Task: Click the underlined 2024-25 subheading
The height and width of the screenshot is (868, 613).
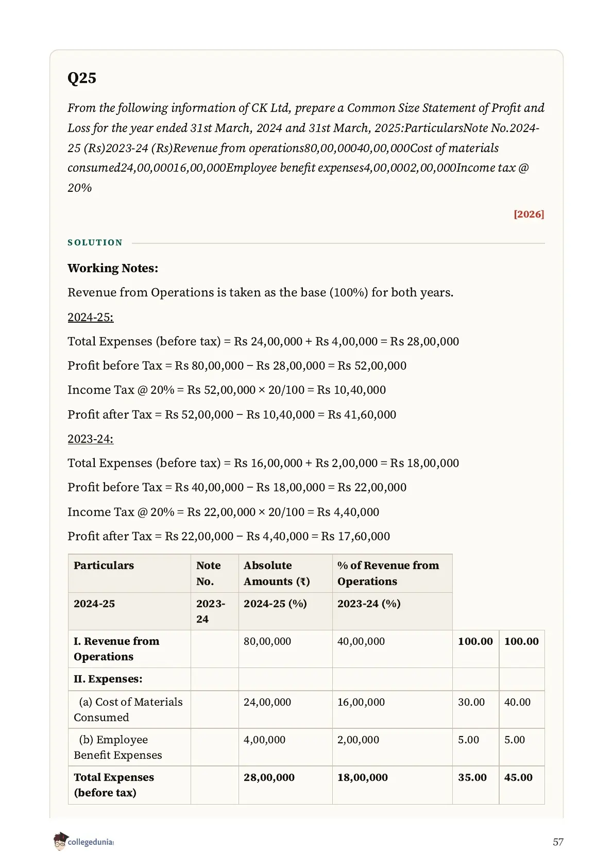Action: coord(90,317)
